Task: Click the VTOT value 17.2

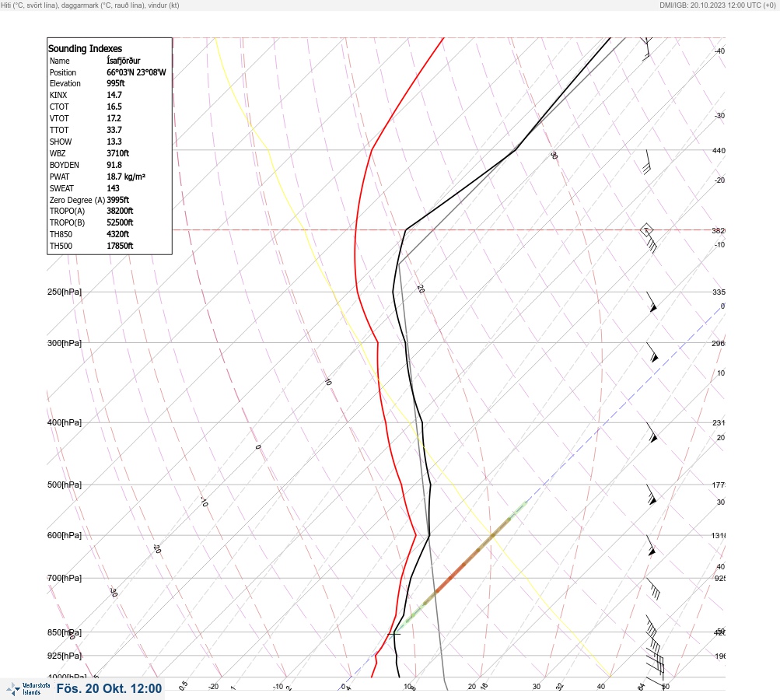Action: point(114,118)
